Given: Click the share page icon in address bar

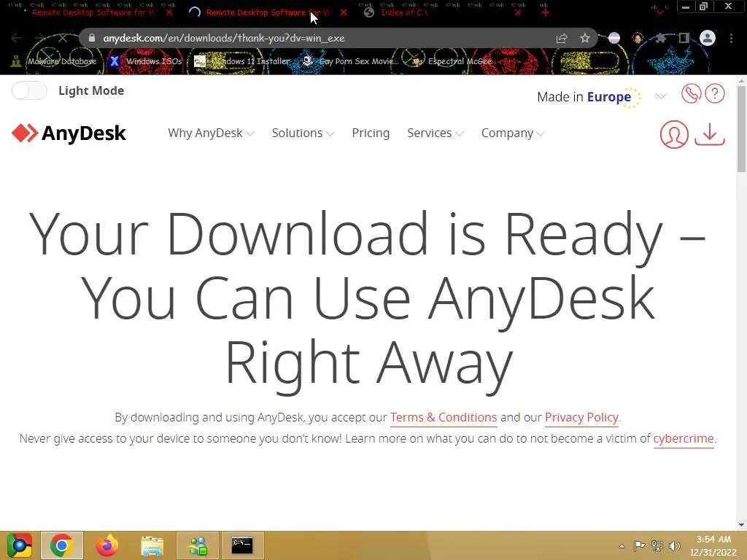Looking at the screenshot, I should [562, 38].
